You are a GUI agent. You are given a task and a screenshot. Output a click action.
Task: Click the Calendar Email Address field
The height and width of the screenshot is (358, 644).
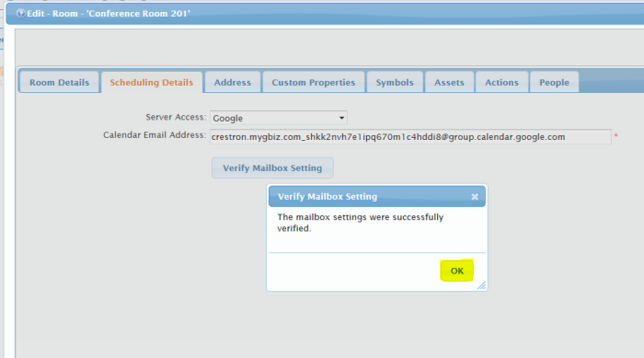pos(410,137)
